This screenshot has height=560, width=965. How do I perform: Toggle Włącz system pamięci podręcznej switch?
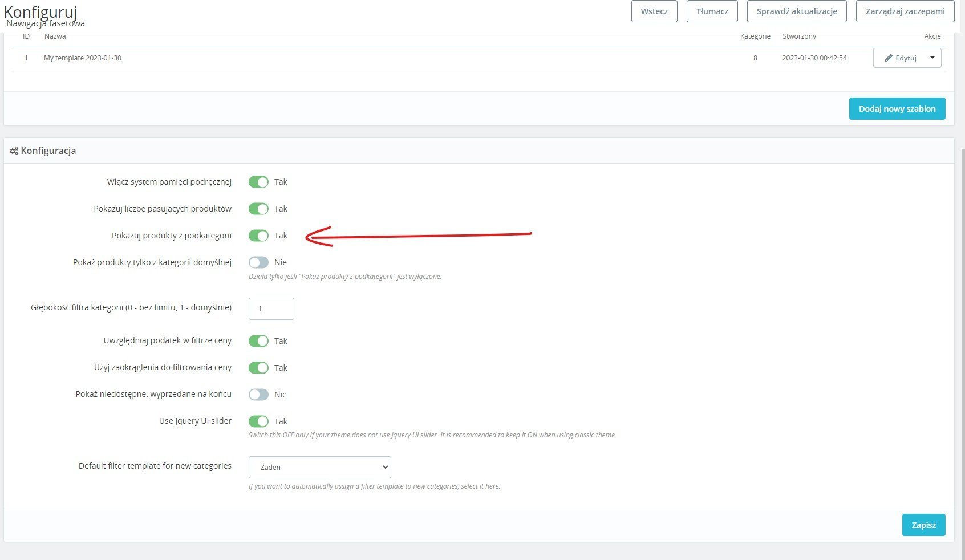tap(258, 182)
